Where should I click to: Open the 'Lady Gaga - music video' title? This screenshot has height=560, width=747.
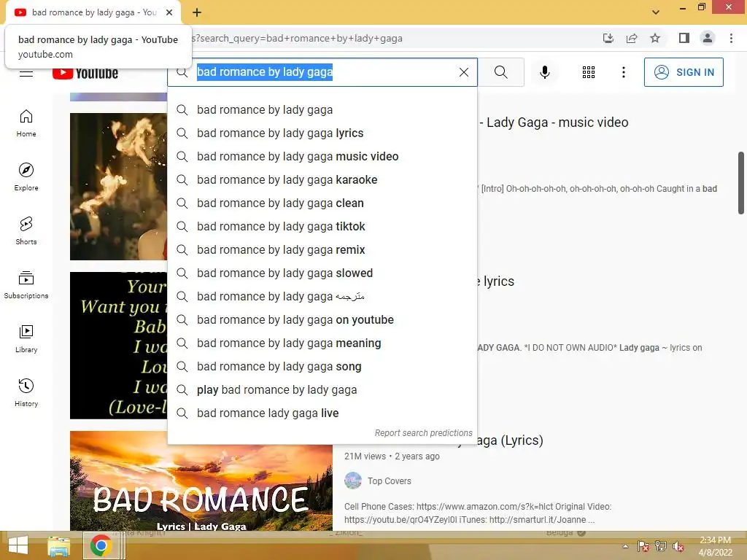click(554, 122)
